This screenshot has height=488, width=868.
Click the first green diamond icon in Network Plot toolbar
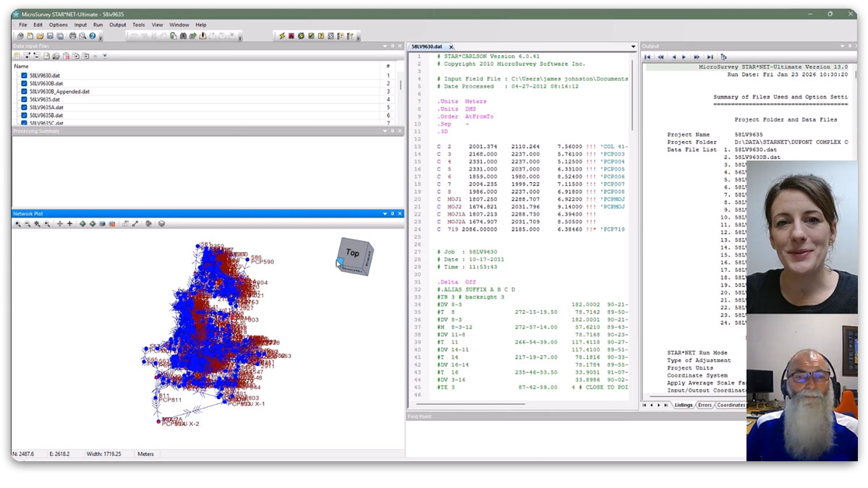[x=82, y=224]
